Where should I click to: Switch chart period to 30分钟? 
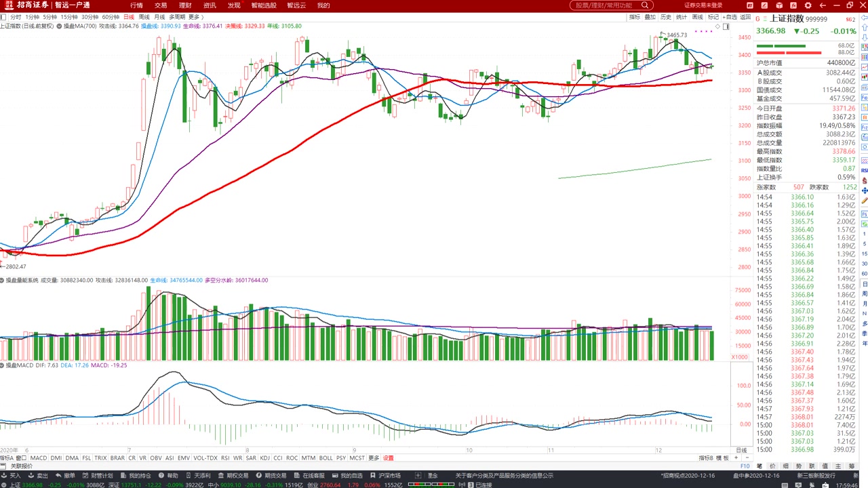90,16
